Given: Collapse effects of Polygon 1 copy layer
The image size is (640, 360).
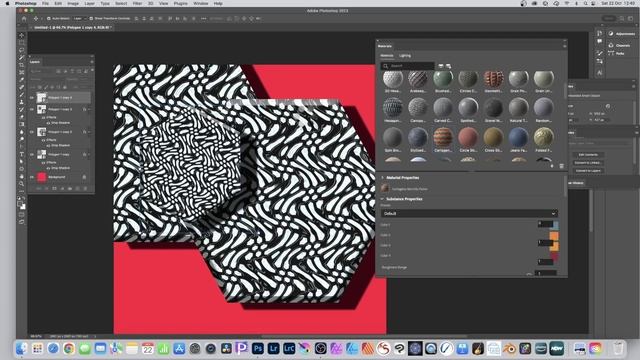Looking at the screenshot, I should [90, 155].
